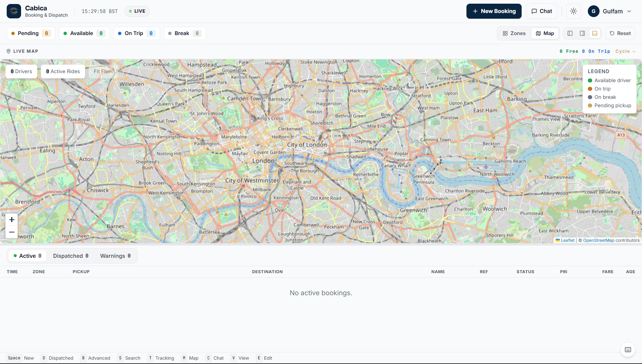Select the Warnings tab
642x364 pixels.
115,256
